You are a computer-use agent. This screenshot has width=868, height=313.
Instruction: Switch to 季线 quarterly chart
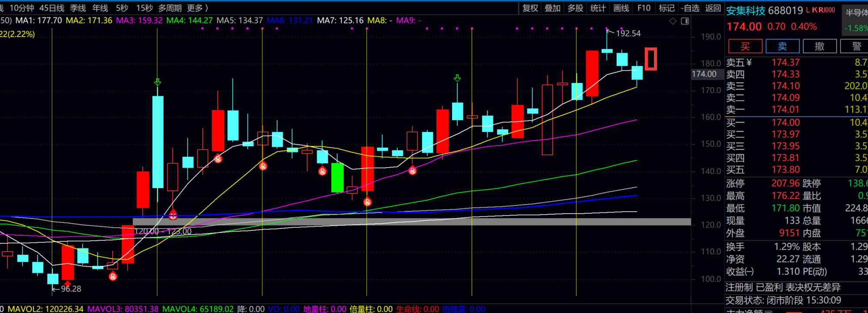(78, 8)
